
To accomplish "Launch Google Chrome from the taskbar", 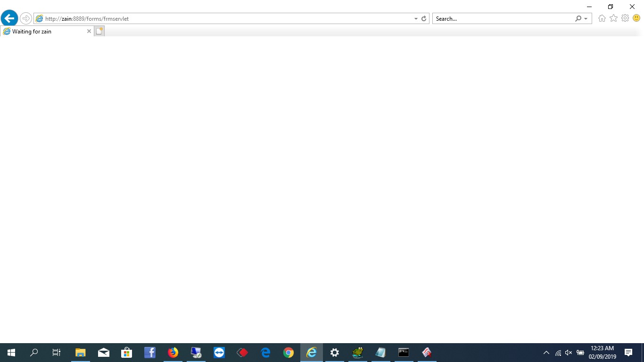I will 289,353.
